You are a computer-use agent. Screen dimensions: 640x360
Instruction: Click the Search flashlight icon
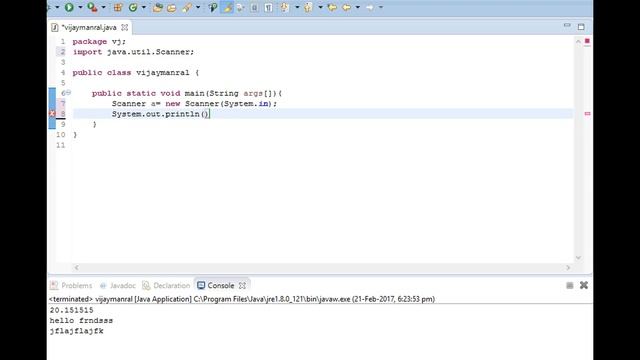tap(187, 7)
